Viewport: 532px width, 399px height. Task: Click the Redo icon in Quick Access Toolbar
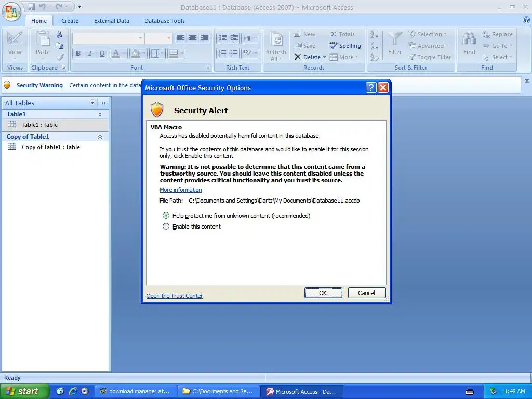point(59,6)
